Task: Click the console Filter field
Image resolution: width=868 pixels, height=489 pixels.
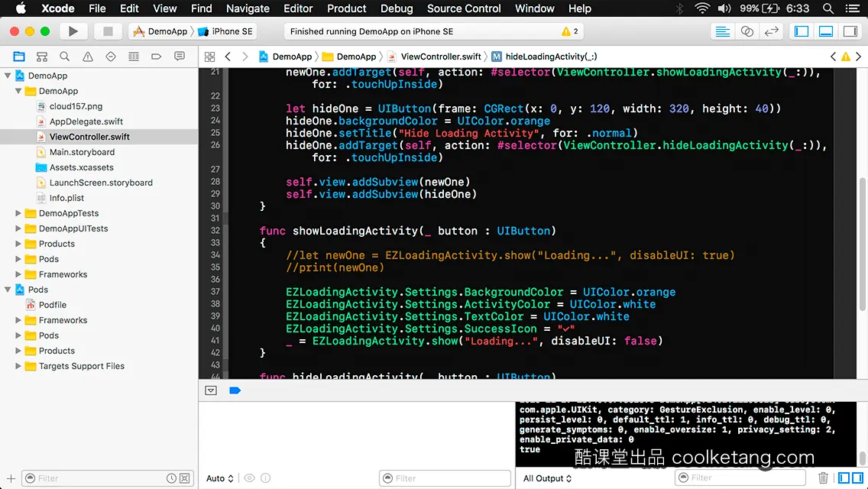Action: click(740, 478)
